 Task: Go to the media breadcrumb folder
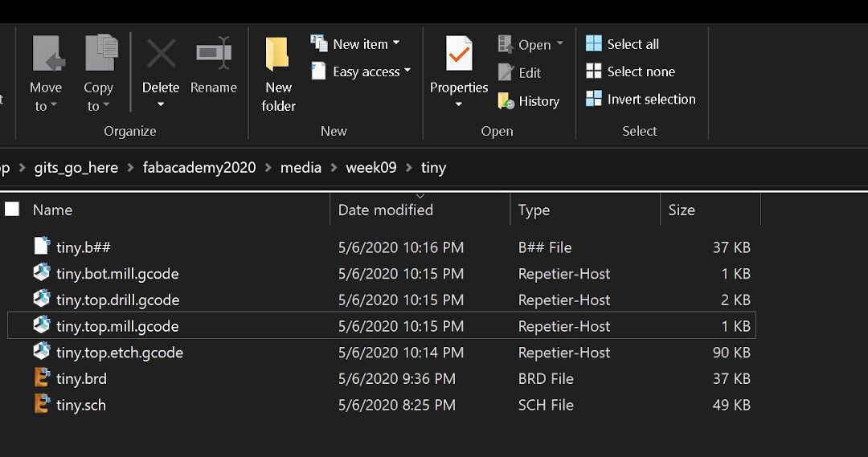301,168
